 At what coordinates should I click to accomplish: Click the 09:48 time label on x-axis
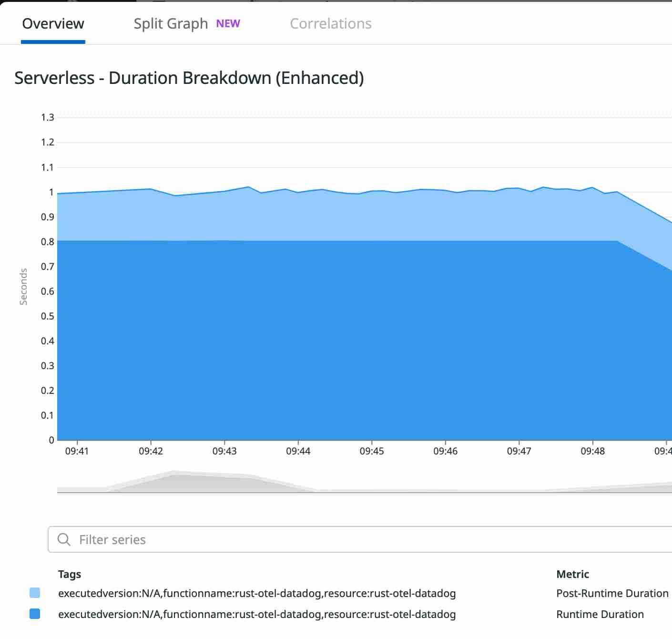[593, 450]
